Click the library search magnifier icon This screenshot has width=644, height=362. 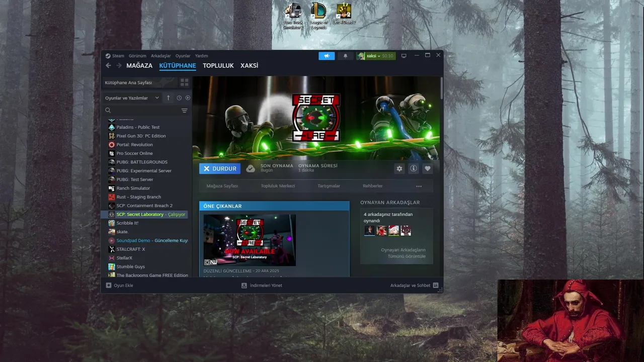pyautogui.click(x=108, y=110)
